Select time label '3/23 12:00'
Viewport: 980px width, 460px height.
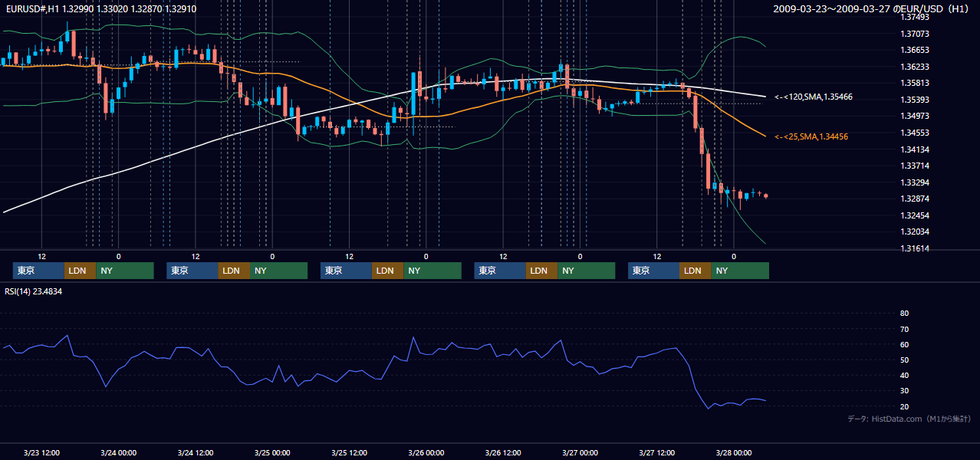[x=41, y=452]
